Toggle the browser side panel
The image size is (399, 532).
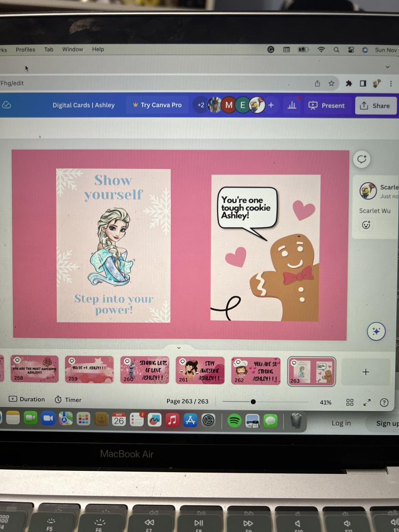(363, 84)
